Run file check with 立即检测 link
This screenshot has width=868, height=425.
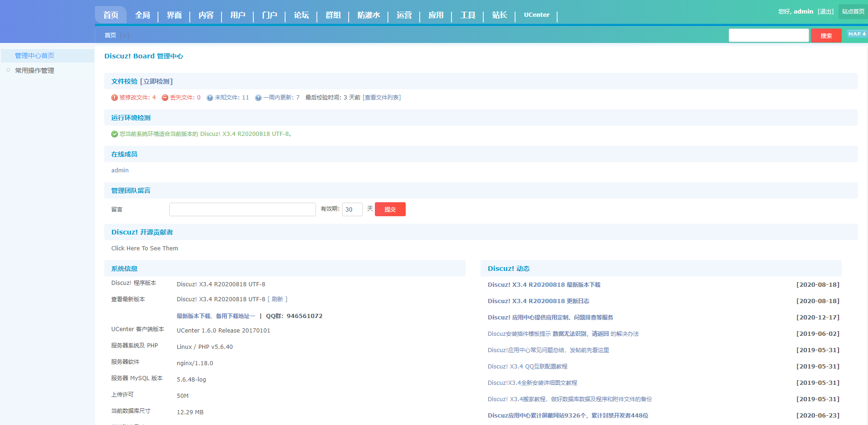click(156, 81)
